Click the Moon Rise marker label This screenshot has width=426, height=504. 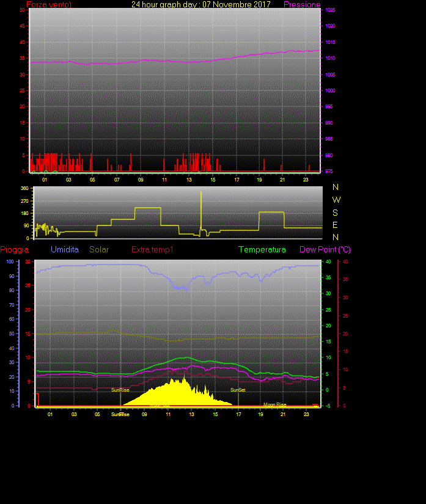tap(274, 404)
